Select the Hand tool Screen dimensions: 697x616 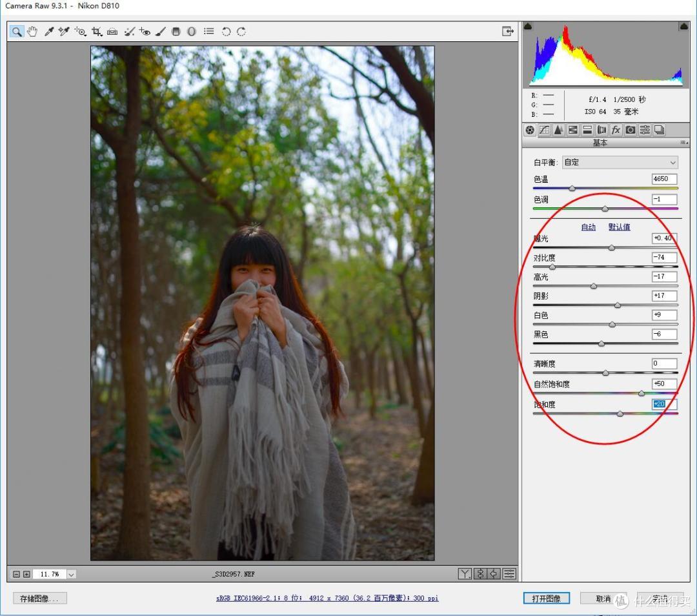32,32
